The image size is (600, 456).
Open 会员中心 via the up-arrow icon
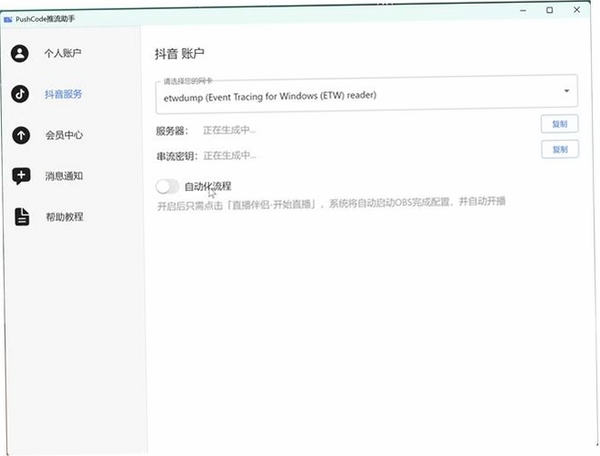[x=21, y=135]
